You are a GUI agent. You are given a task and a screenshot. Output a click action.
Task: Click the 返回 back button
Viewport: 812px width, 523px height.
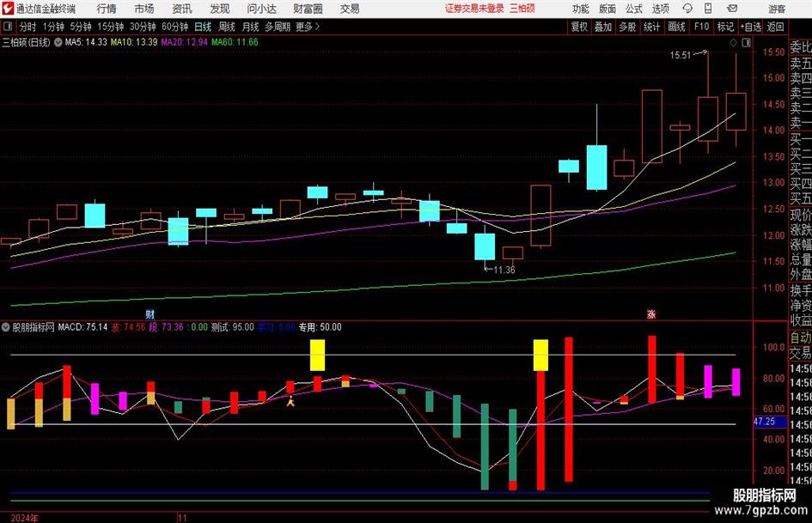coord(775,27)
